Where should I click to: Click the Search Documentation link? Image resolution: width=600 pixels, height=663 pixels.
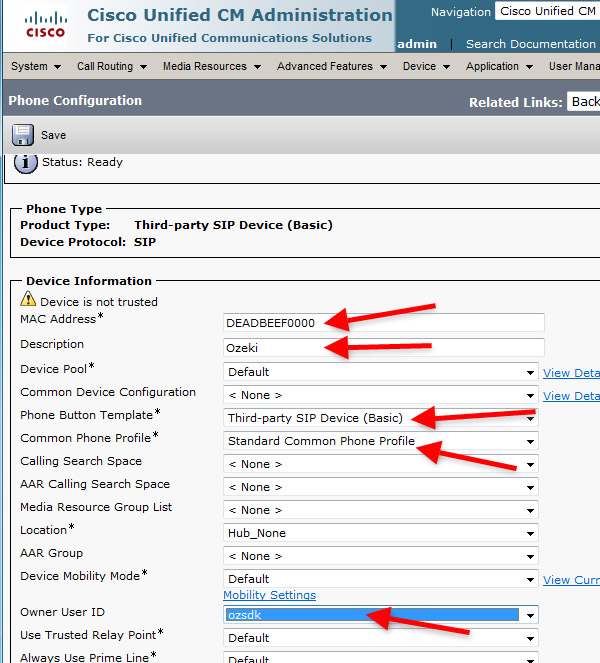[531, 44]
